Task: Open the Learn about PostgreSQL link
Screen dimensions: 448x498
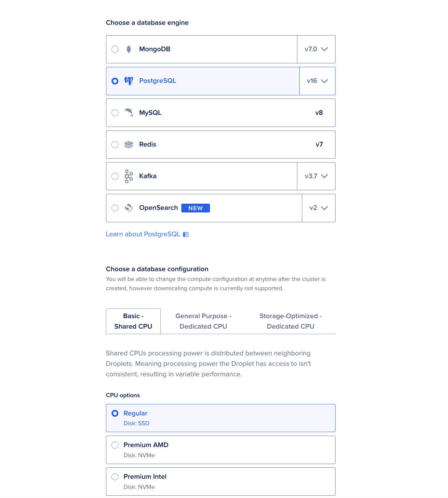Action: point(143,234)
